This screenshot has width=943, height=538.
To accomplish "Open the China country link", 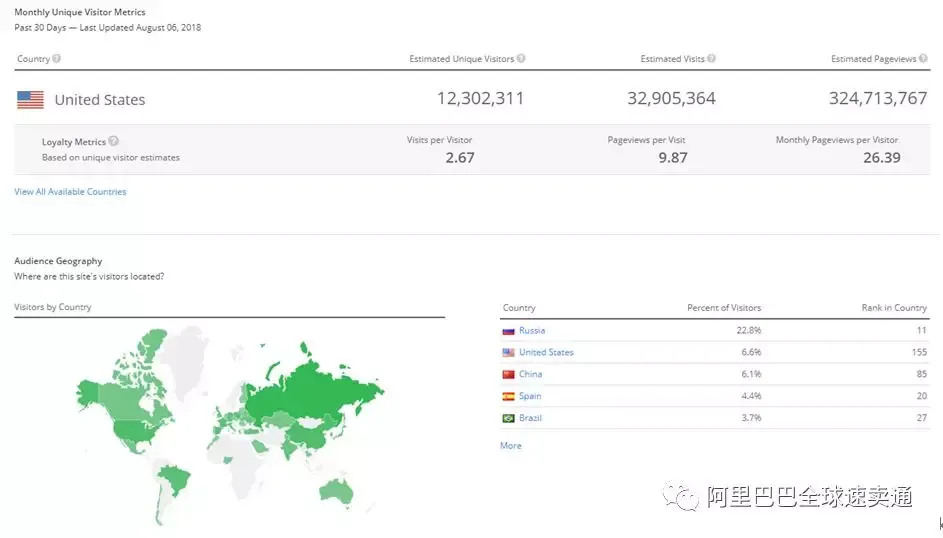I will click(x=530, y=374).
